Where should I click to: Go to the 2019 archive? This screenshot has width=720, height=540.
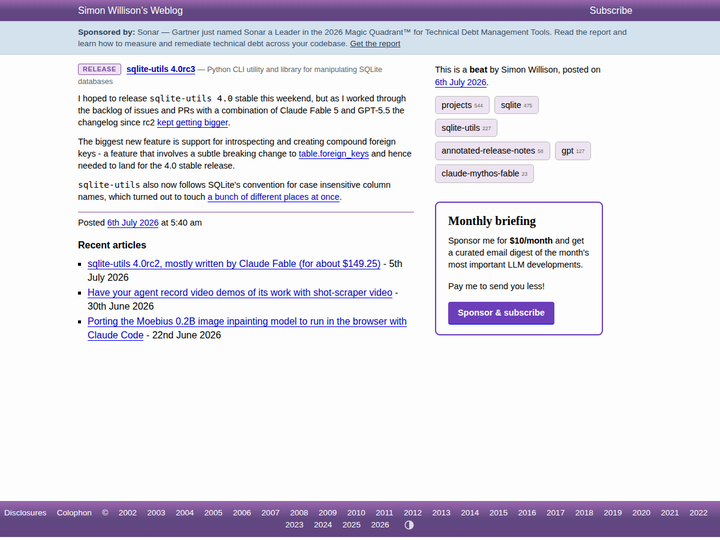pyautogui.click(x=613, y=513)
